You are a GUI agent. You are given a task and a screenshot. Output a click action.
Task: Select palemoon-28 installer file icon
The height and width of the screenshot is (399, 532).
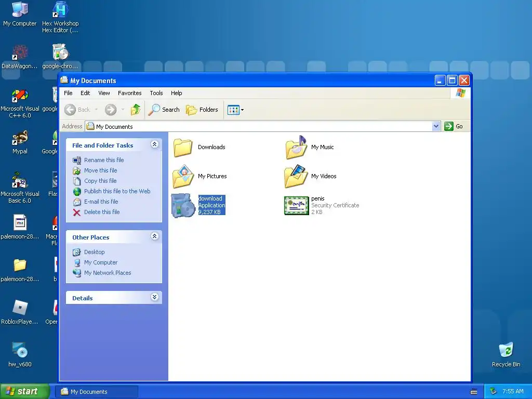tap(20, 227)
